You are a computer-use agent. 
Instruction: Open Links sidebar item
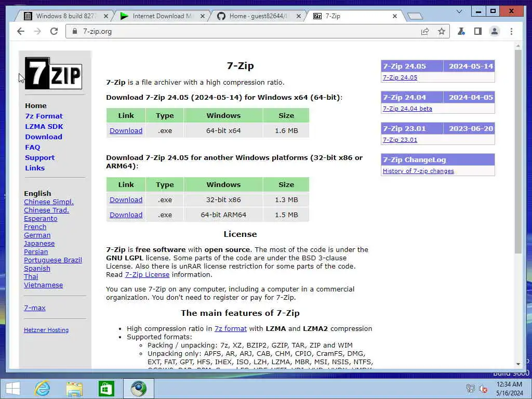(x=35, y=168)
